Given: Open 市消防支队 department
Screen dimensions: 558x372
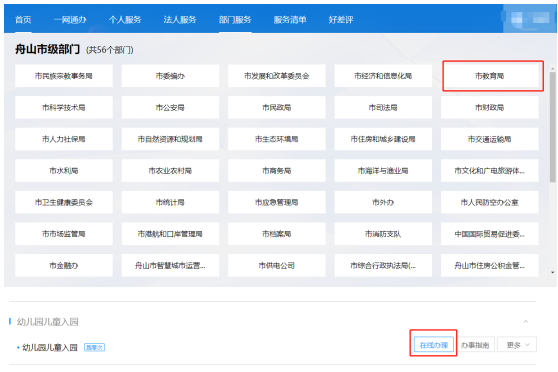Looking at the screenshot, I should point(383,234).
